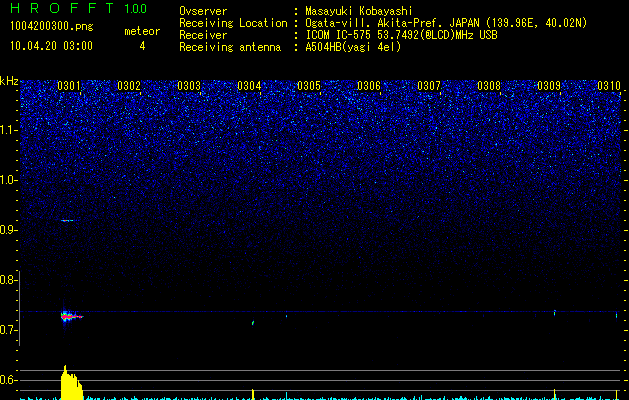The height and width of the screenshot is (400, 629).
Task: Select the file name 1004200300.png
Action: pyautogui.click(x=52, y=26)
